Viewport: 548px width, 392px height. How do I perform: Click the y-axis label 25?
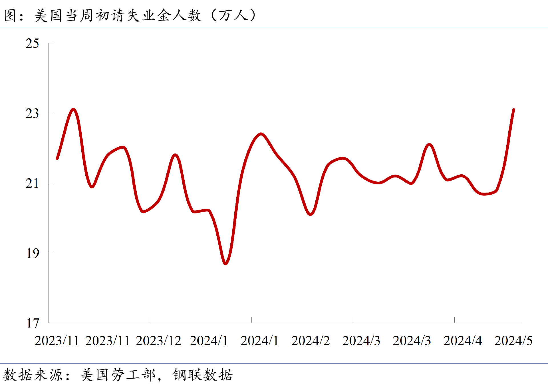[32, 44]
